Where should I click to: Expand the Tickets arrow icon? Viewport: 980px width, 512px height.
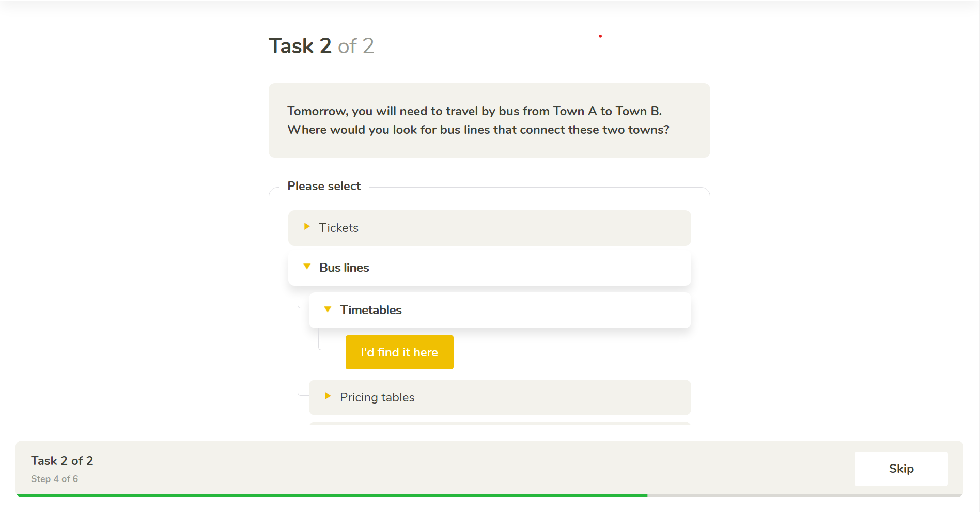point(307,227)
